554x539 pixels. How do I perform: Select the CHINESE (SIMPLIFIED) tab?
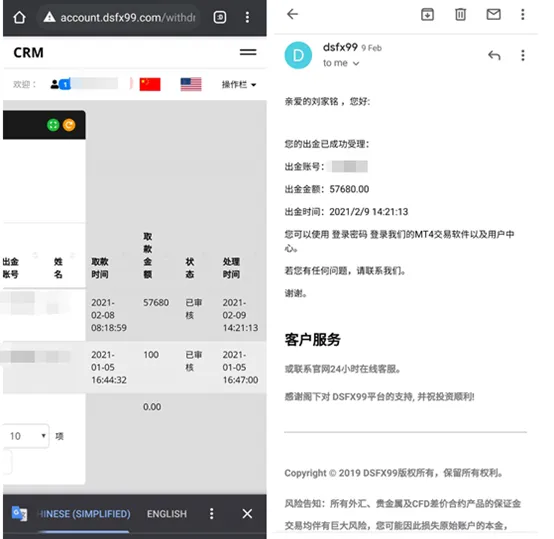[x=84, y=514]
